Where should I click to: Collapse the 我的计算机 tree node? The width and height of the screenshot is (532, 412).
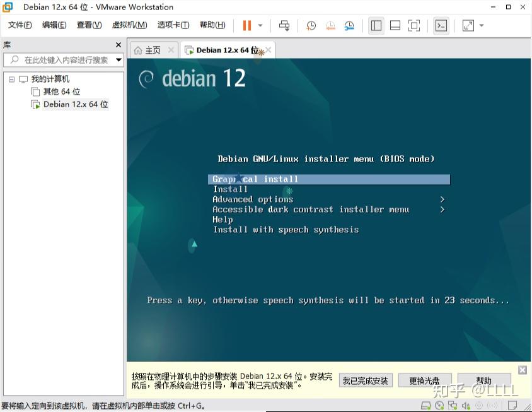[x=11, y=79]
